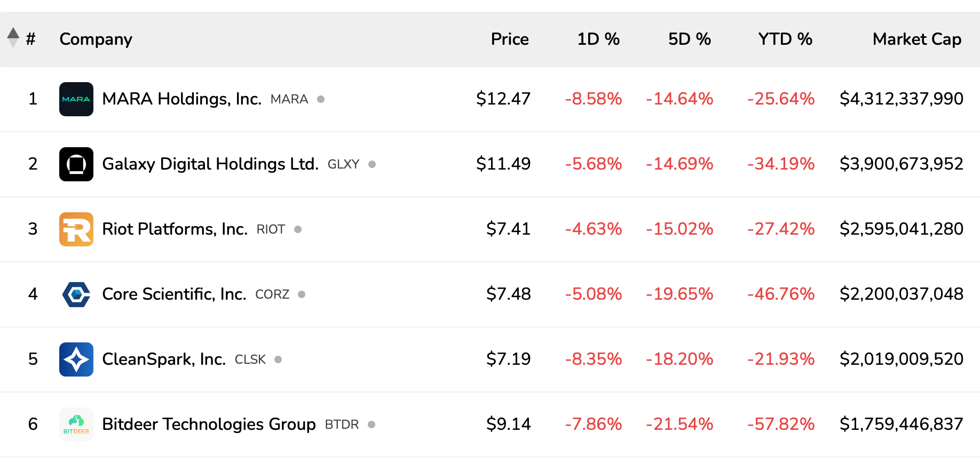Sort by the 1D % header
The width and height of the screenshot is (980, 464).
click(x=598, y=39)
